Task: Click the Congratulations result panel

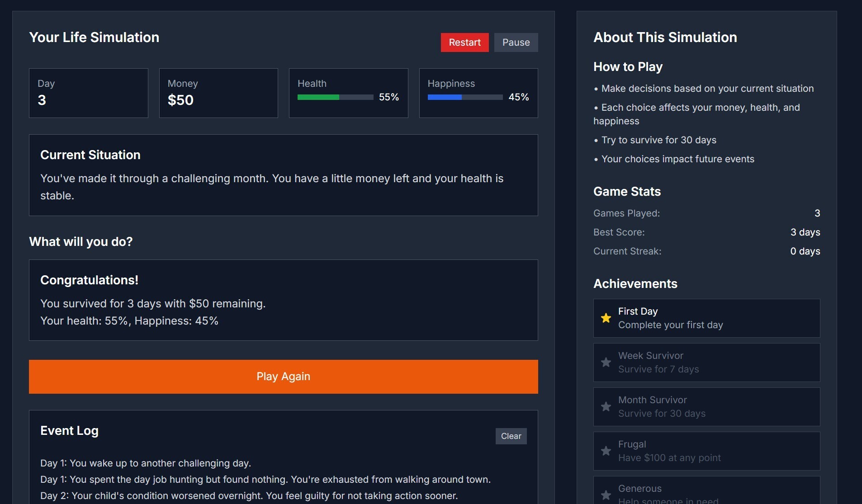Action: [283, 300]
